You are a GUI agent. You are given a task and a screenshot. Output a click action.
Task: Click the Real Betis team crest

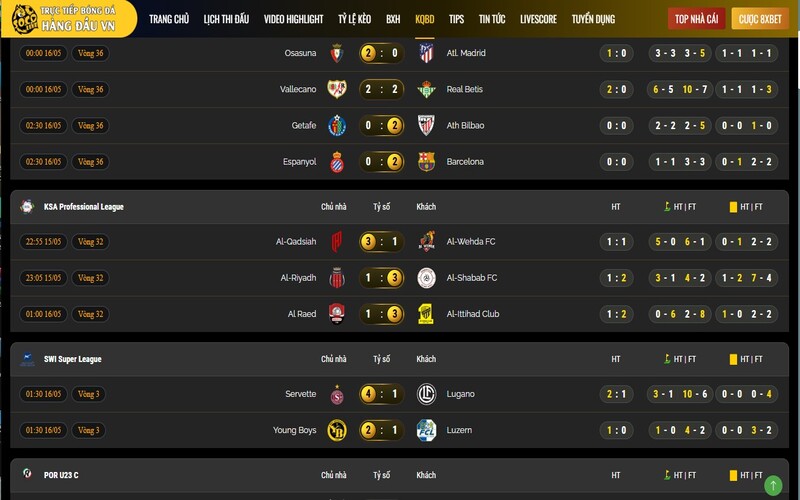[426, 90]
